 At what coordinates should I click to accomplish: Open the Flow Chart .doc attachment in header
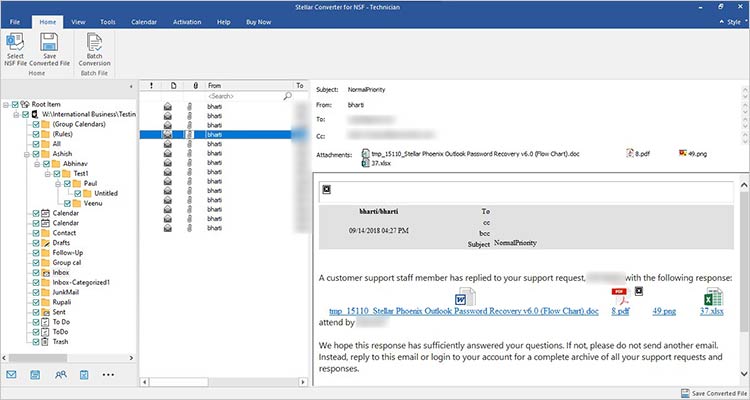tap(471, 154)
